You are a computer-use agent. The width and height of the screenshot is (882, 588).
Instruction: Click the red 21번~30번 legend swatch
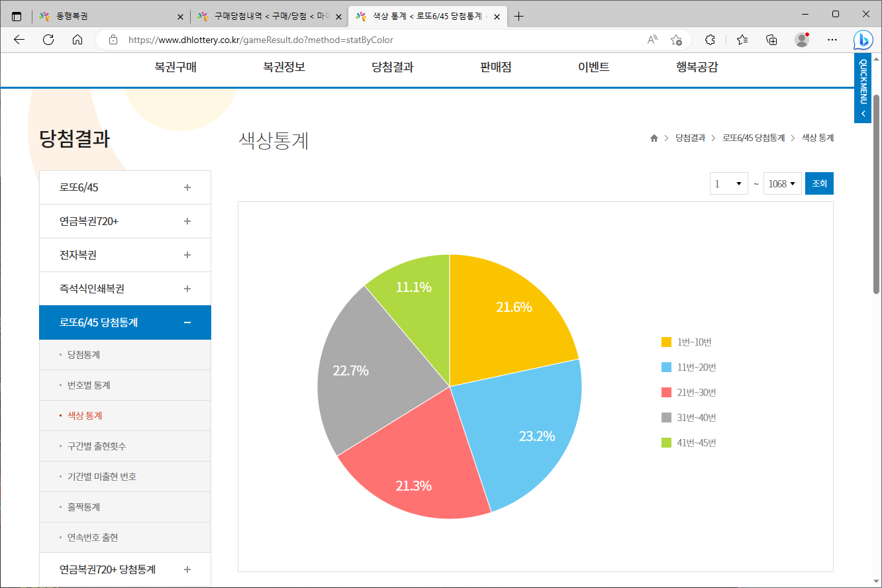[666, 392]
